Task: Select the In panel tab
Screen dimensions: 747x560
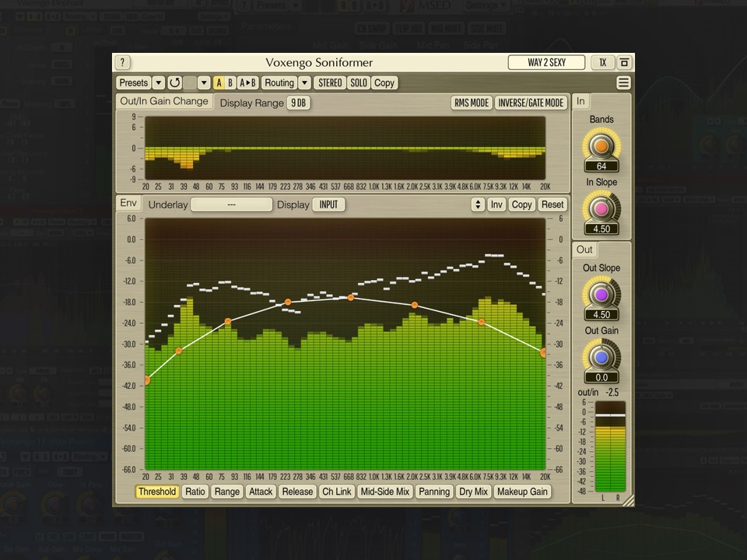Action: (x=580, y=101)
